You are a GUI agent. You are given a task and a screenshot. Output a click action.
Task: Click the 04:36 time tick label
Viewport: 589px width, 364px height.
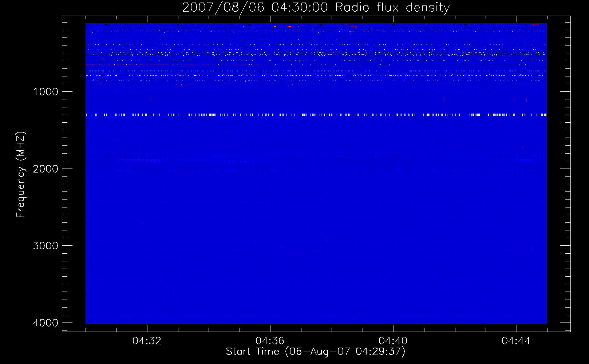coord(270,341)
